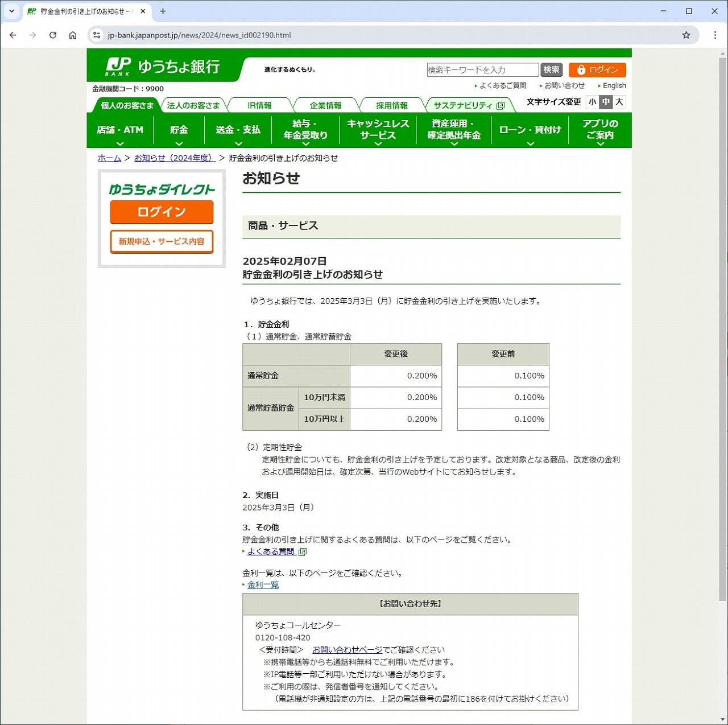This screenshot has width=728, height=725.
Task: Expand the 送金・支払 menu
Action: point(238,130)
